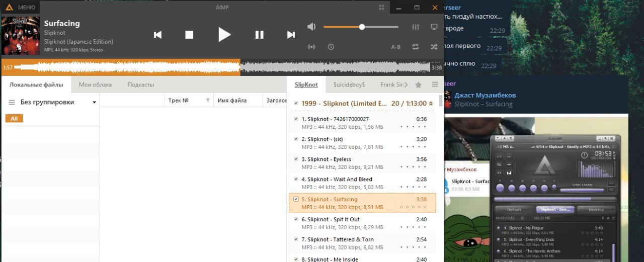Mute sound using the speaker icon

coord(312,27)
